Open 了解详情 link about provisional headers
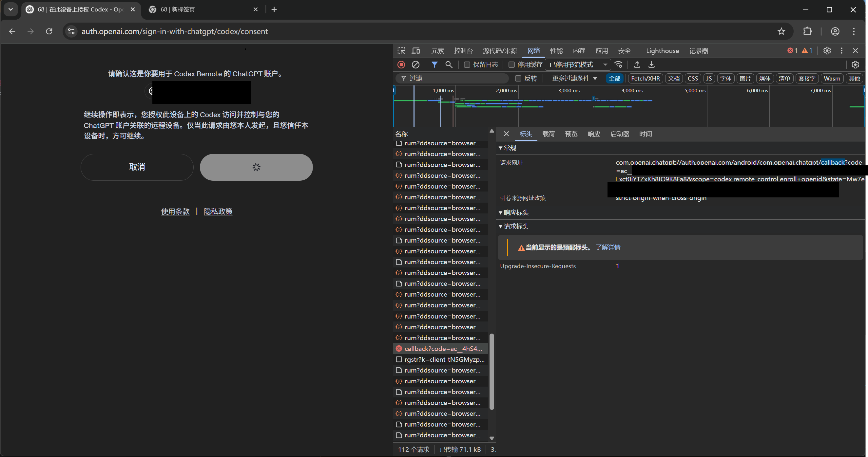Screen dimensions: 868x457 pyautogui.click(x=608, y=247)
